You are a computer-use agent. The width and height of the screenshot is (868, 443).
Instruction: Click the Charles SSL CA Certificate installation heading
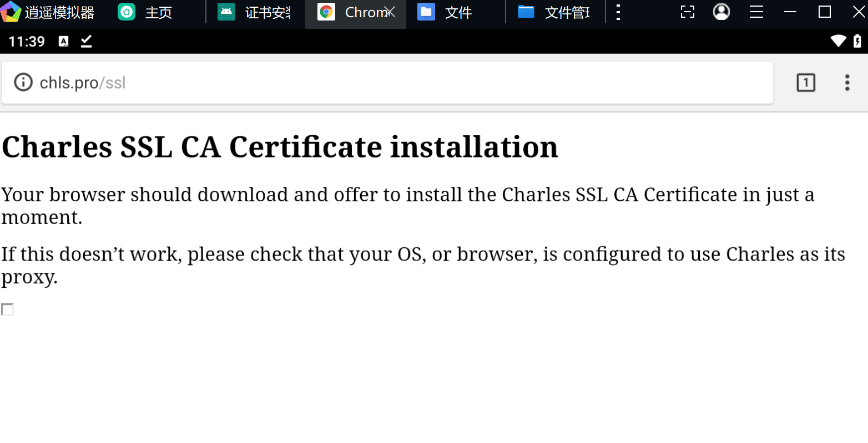click(280, 147)
